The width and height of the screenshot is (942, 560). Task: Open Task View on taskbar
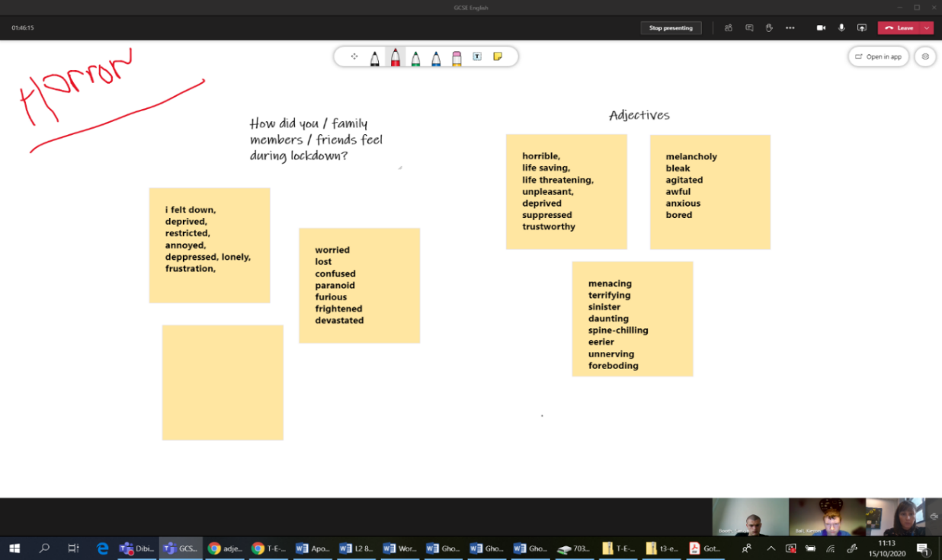[73, 549]
